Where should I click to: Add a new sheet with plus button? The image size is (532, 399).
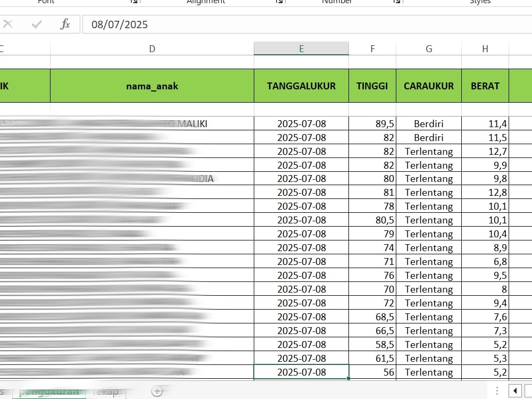157,391
